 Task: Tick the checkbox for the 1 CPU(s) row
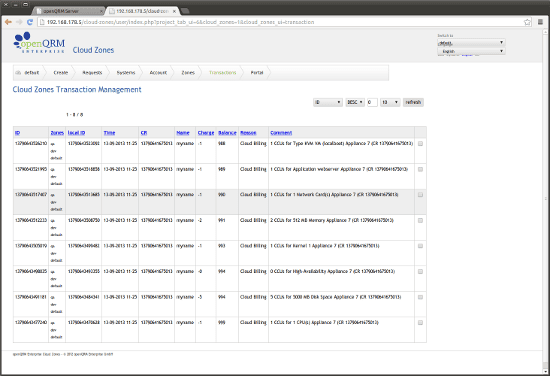click(420, 323)
